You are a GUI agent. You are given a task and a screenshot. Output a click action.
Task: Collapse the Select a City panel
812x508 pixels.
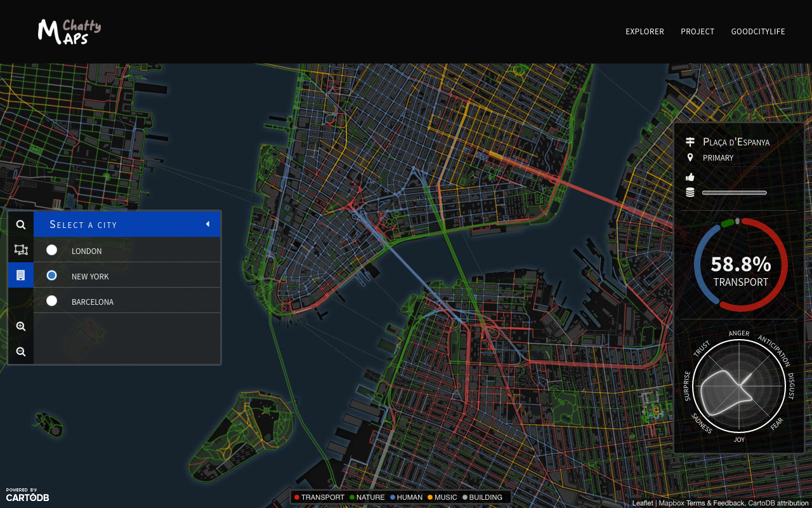pos(207,224)
